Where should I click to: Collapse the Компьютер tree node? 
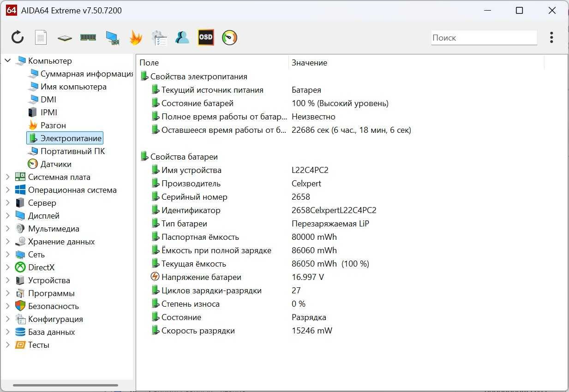coord(7,60)
